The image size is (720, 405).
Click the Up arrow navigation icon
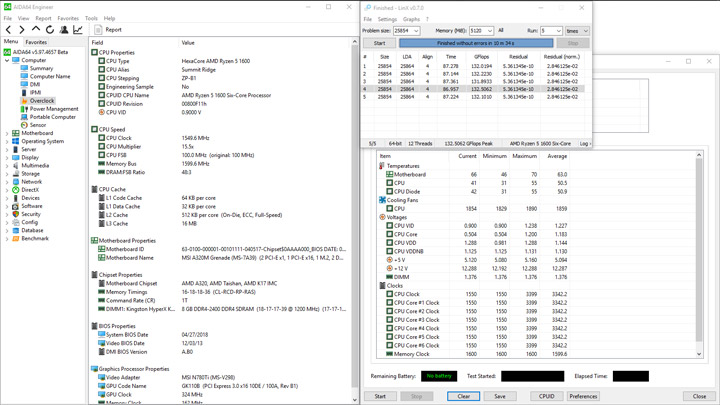[x=36, y=30]
